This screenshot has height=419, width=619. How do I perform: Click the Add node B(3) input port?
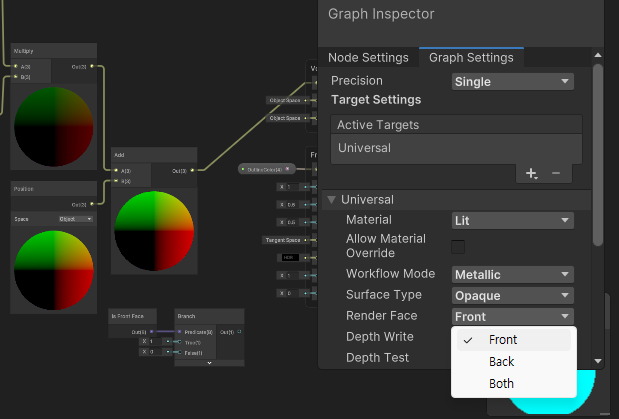pyautogui.click(x=116, y=181)
